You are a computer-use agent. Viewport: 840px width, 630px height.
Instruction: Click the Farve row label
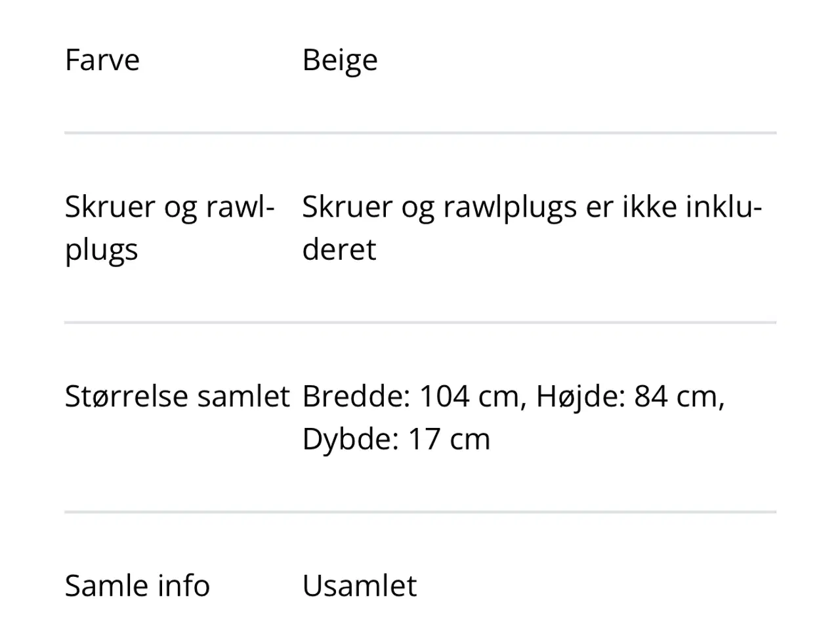(x=102, y=60)
